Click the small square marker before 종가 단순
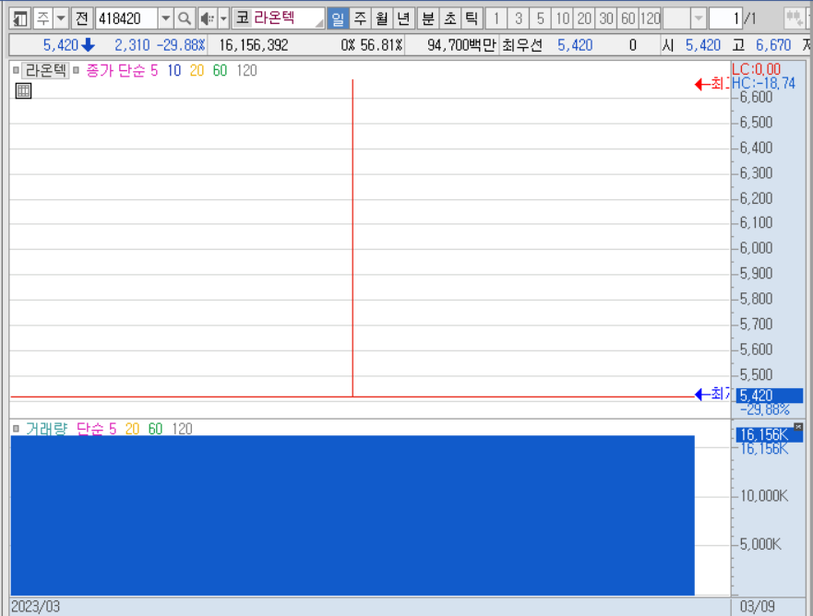Image resolution: width=813 pixels, height=616 pixels. (x=76, y=70)
